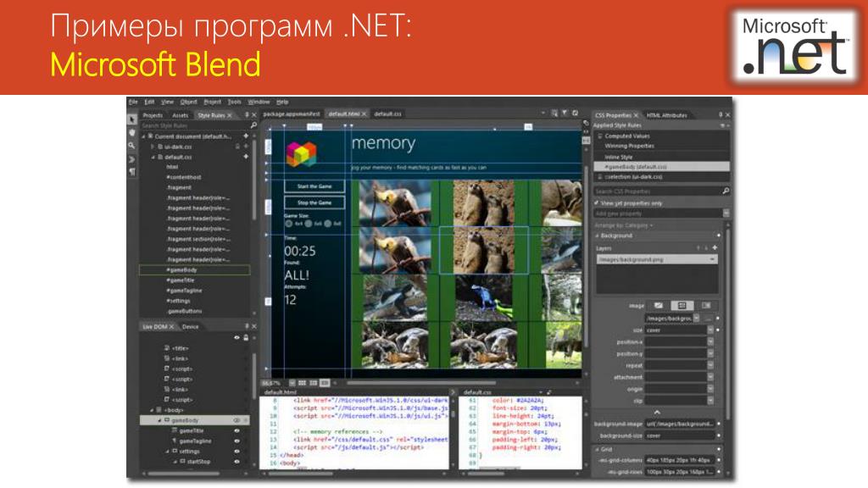Collapse the default.css tree node

[x=153, y=157]
